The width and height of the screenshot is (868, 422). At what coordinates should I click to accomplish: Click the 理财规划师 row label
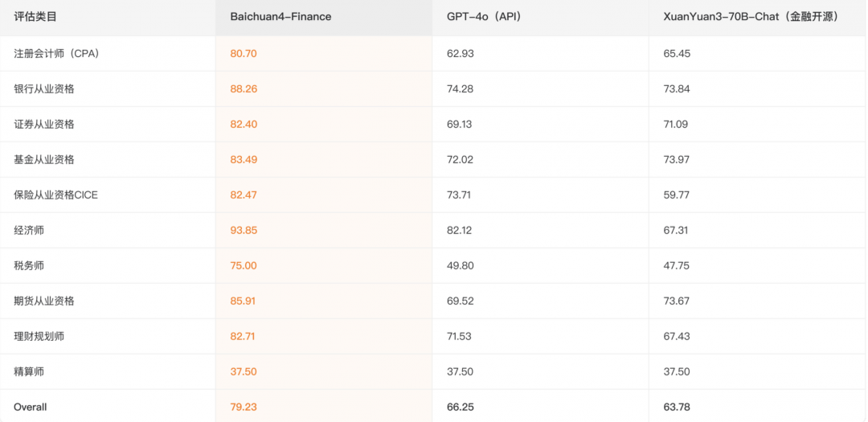(39, 336)
